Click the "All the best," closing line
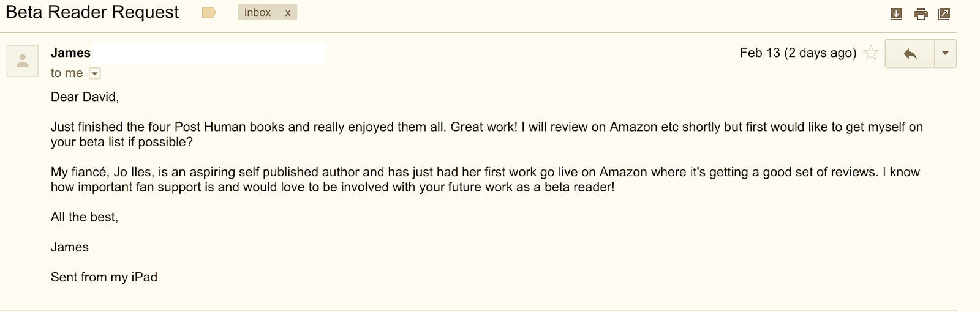This screenshot has width=980, height=312. click(x=85, y=217)
